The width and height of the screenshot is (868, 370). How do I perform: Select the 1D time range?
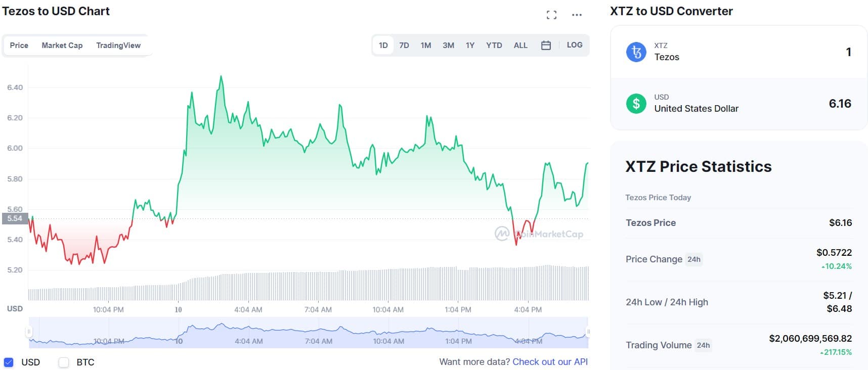tap(383, 45)
